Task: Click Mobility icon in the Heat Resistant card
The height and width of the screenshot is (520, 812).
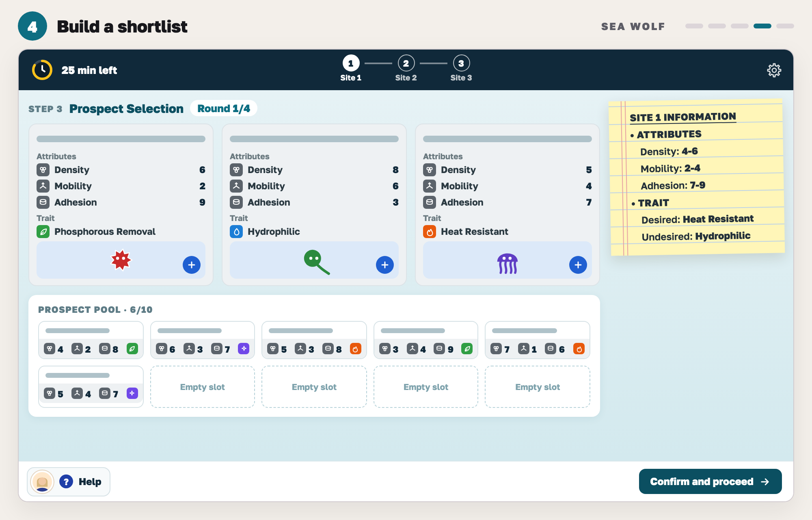Action: (430, 186)
